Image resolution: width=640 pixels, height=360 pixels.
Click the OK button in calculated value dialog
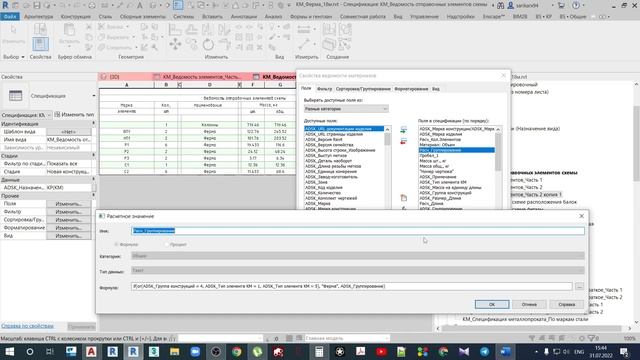tap(492, 304)
